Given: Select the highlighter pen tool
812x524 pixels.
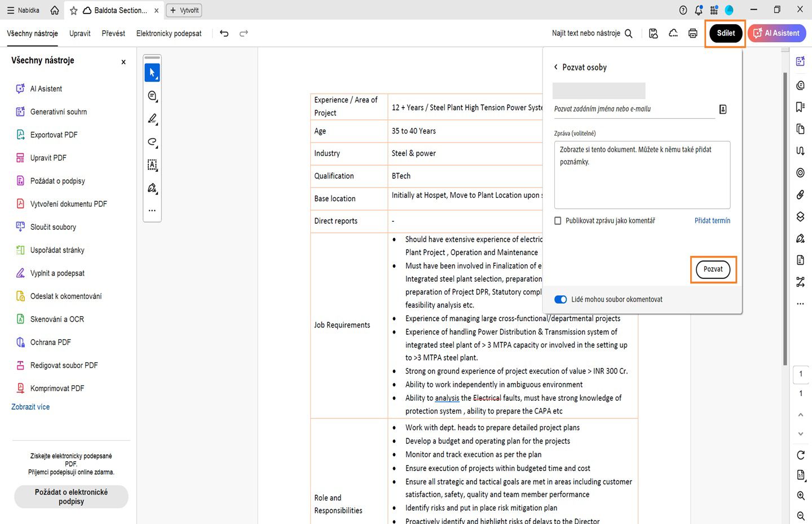Looking at the screenshot, I should pyautogui.click(x=152, y=119).
